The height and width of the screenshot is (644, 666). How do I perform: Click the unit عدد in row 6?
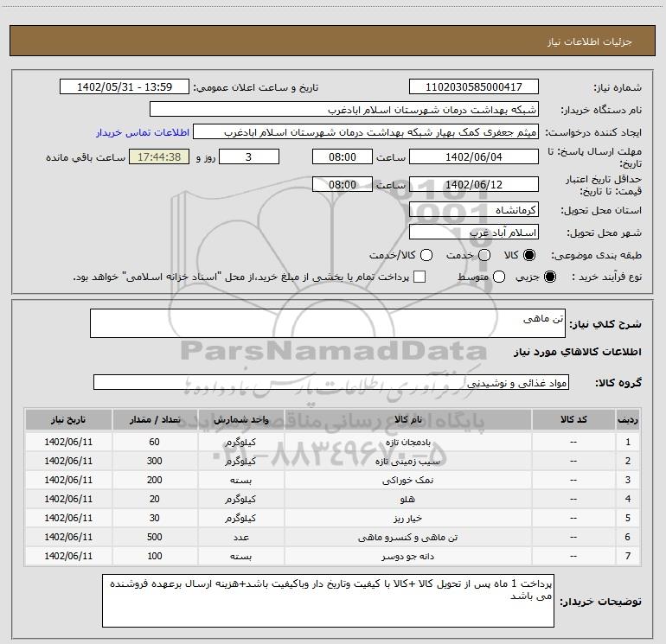pyautogui.click(x=240, y=537)
